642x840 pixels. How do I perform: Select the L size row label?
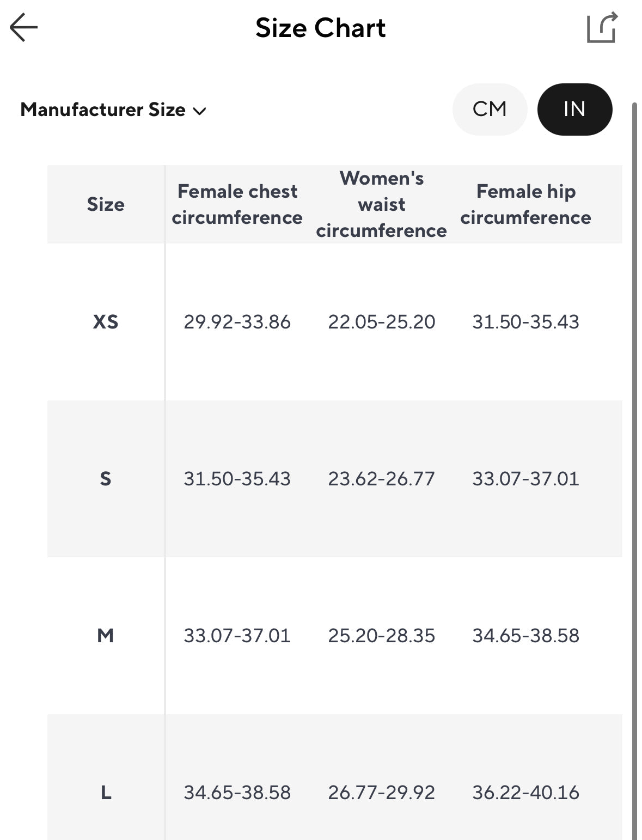pos(106,792)
